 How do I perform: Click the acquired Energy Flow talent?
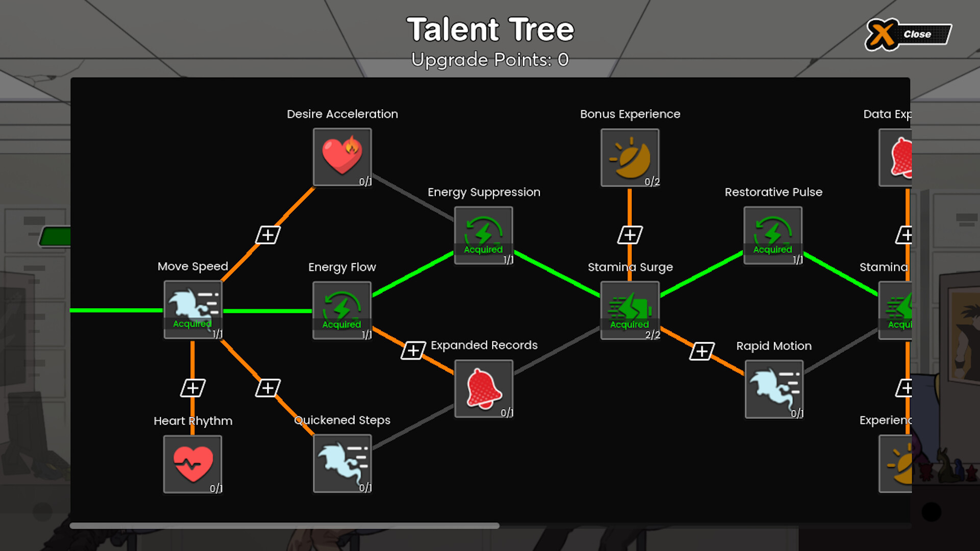click(x=342, y=310)
